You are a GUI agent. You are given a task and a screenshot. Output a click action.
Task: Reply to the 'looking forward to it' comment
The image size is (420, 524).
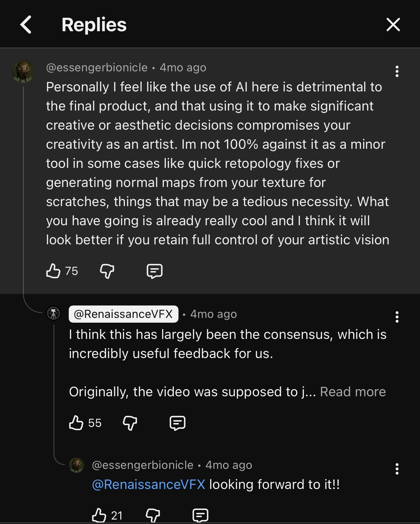200,515
